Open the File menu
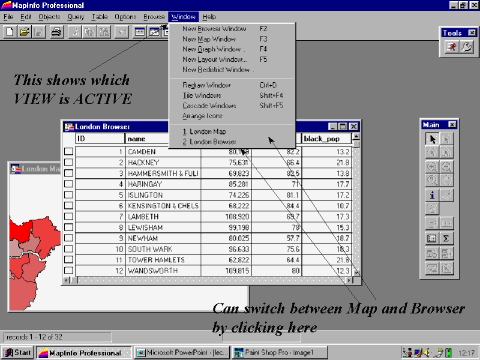The width and height of the screenshot is (480, 360). (x=8, y=17)
